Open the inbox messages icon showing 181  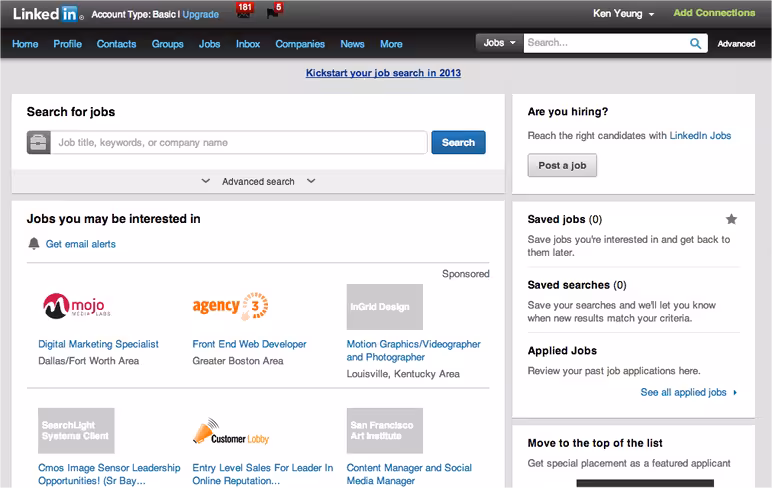pos(244,11)
